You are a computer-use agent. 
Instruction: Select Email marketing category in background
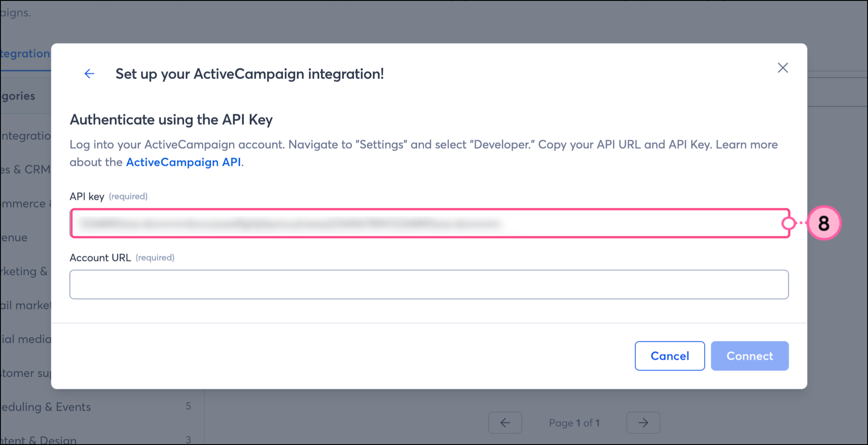26,305
